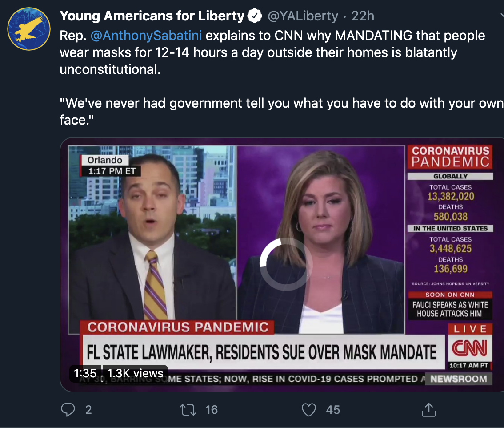Retweet using the retweet arrows icon

click(x=188, y=410)
